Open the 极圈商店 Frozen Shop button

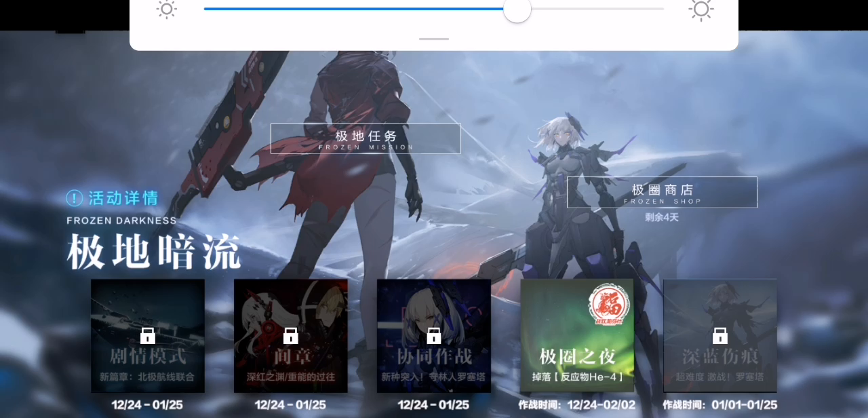coord(662,192)
